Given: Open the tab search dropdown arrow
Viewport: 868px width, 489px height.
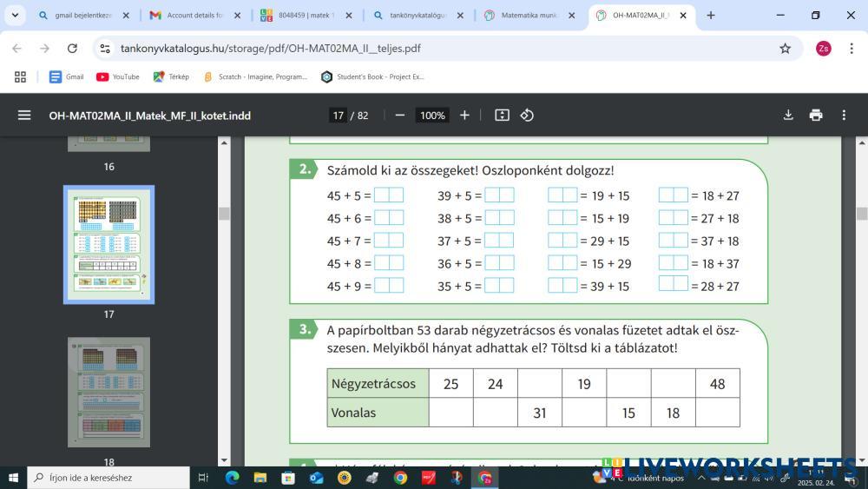Looking at the screenshot, I should tap(15, 15).
